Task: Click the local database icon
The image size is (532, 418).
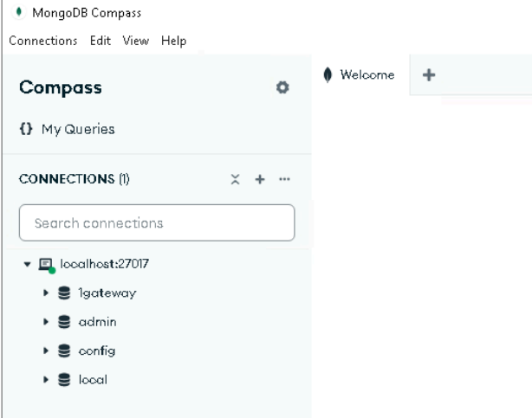Action: pyautogui.click(x=64, y=379)
